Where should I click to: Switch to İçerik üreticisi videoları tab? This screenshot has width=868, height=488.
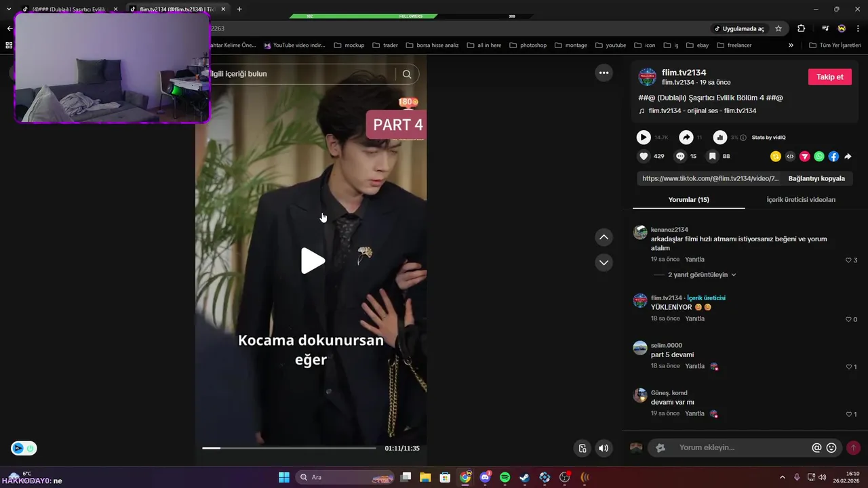(x=801, y=200)
